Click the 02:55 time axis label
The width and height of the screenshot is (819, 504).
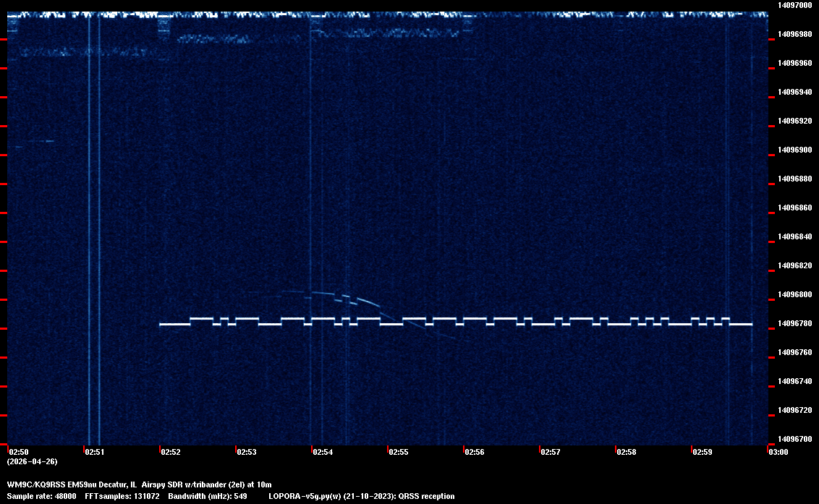(399, 452)
